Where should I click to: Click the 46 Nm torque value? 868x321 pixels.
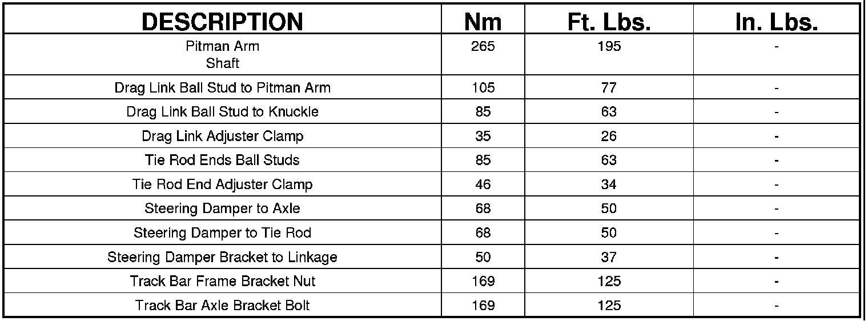[x=483, y=184]
